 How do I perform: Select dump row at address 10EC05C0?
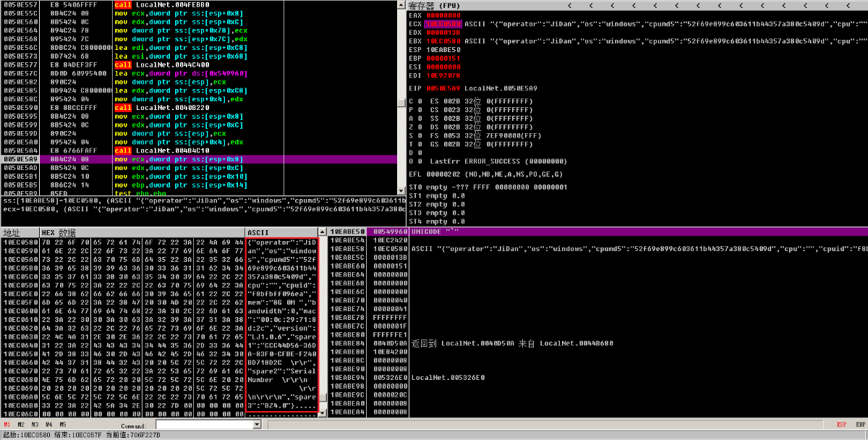[x=160, y=276]
